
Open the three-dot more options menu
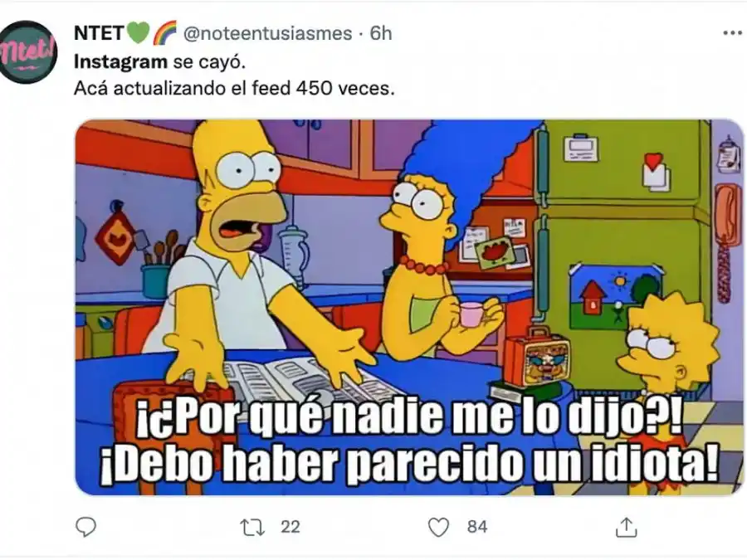(x=733, y=33)
